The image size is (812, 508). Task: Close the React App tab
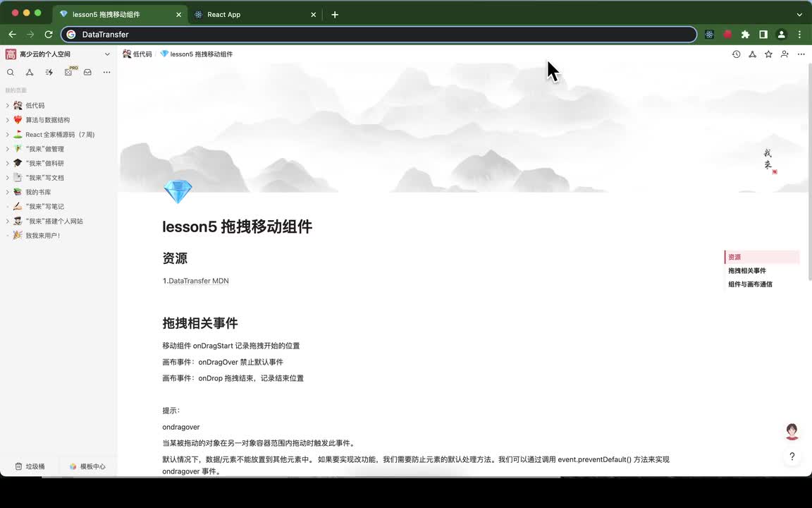coord(313,15)
